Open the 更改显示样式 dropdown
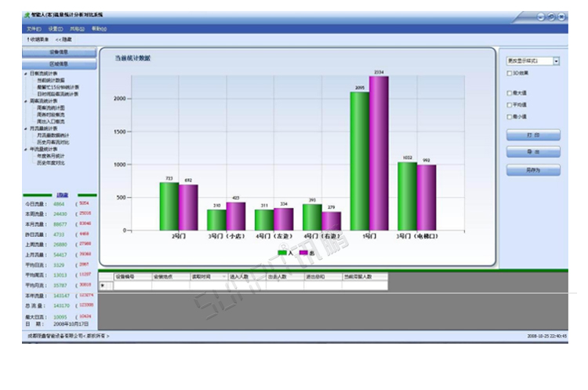The width and height of the screenshot is (588, 390). 556,60
